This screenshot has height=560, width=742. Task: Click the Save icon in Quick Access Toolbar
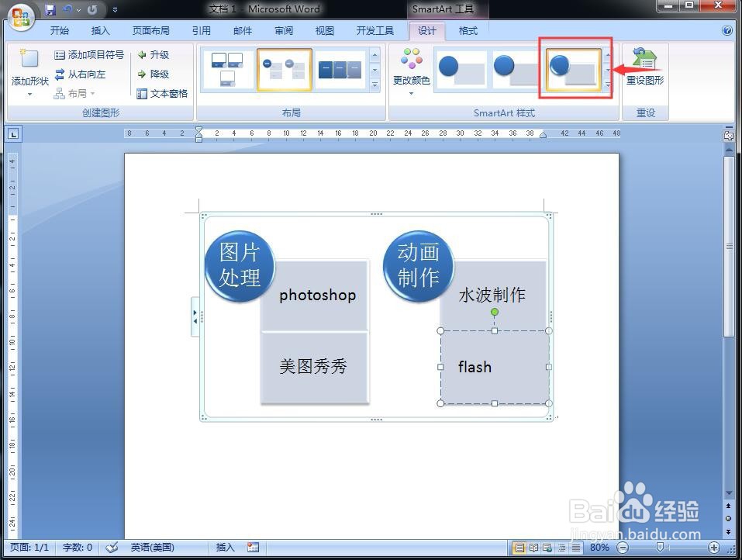pyautogui.click(x=50, y=8)
